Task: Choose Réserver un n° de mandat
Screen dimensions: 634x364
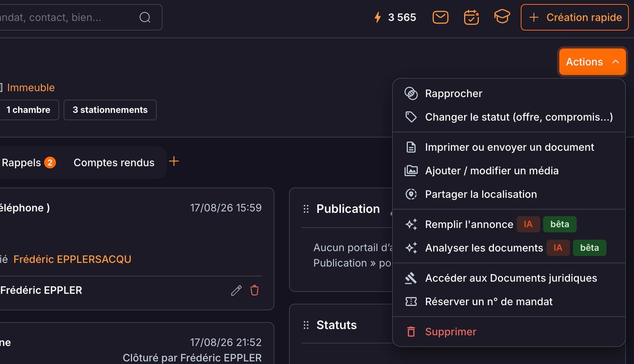Action: (509, 301)
